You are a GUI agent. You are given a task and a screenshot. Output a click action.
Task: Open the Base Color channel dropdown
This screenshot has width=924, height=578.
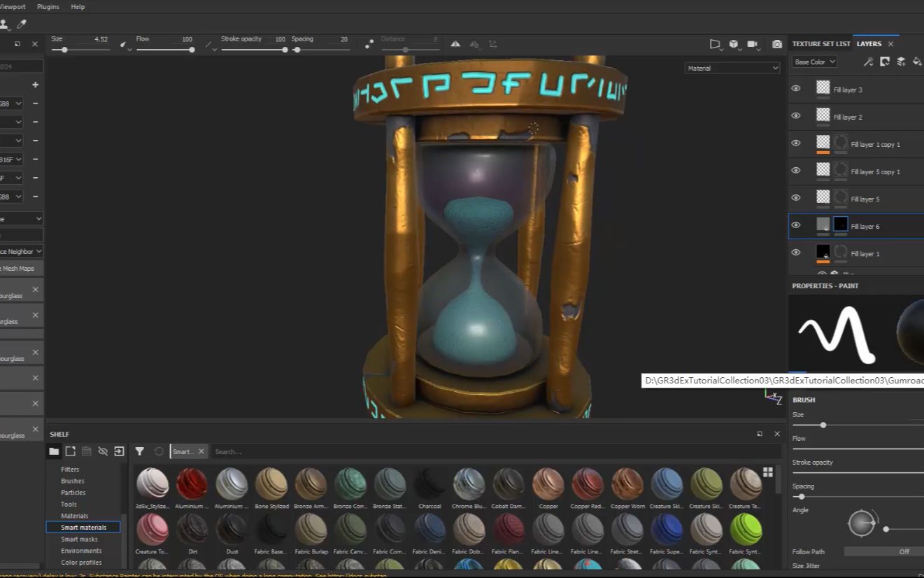tap(815, 62)
